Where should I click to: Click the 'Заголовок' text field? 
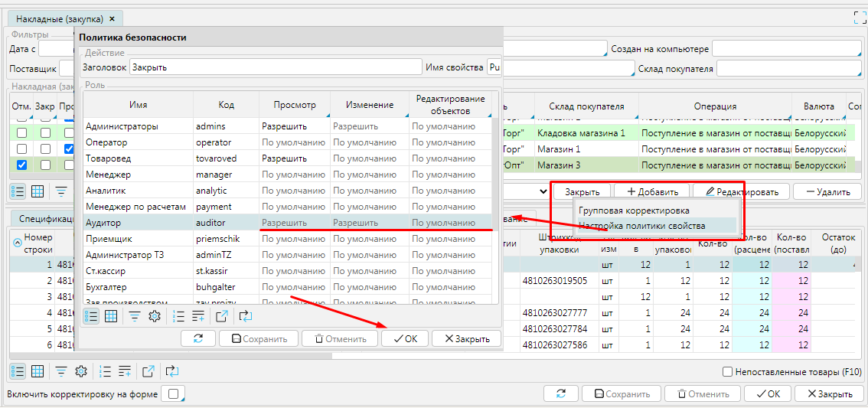pyautogui.click(x=274, y=67)
